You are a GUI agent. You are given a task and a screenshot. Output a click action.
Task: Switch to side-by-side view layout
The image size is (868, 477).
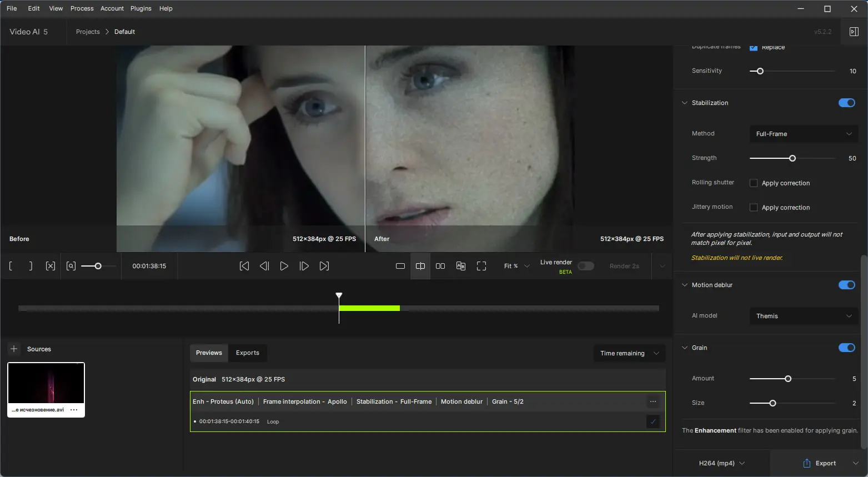tap(440, 266)
